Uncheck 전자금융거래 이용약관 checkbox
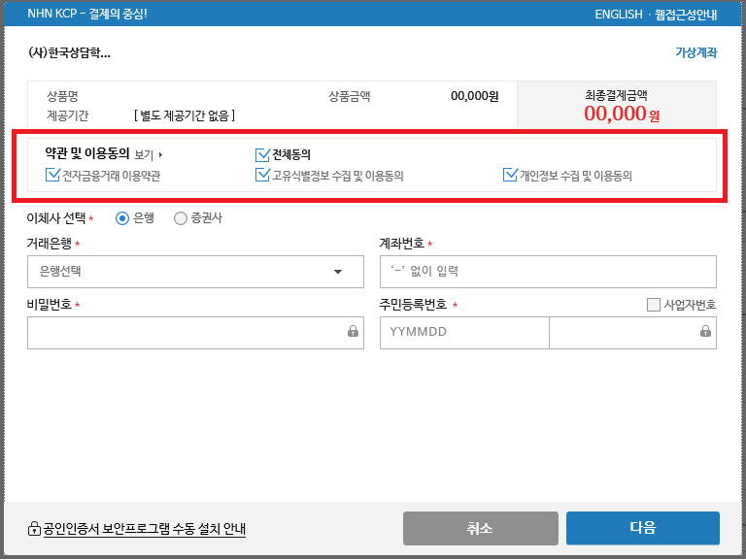 click(52, 175)
